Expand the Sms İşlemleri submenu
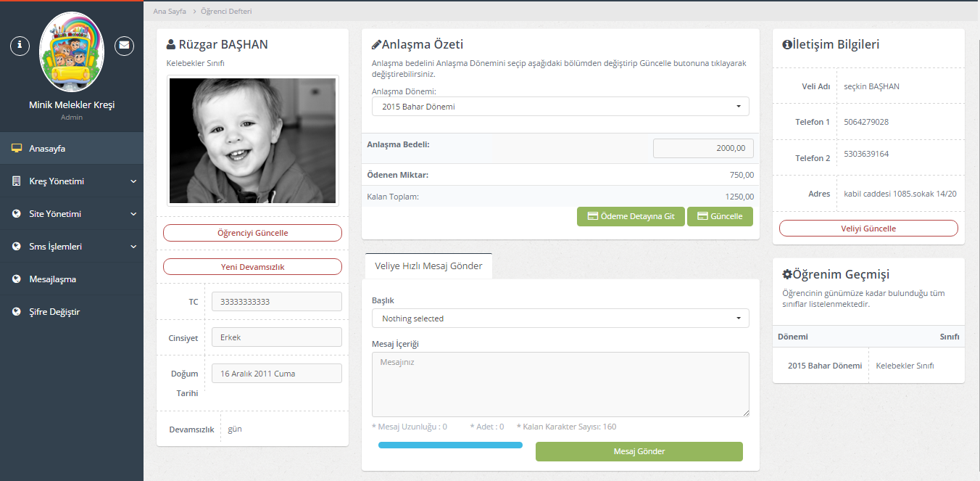The width and height of the screenshot is (980, 481). [x=133, y=247]
